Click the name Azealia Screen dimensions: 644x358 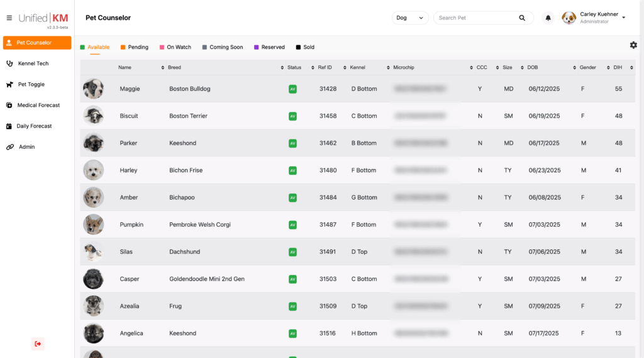[x=130, y=306]
